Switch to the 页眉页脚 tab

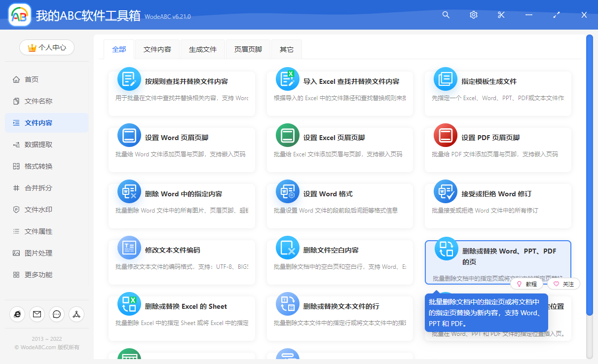point(248,49)
